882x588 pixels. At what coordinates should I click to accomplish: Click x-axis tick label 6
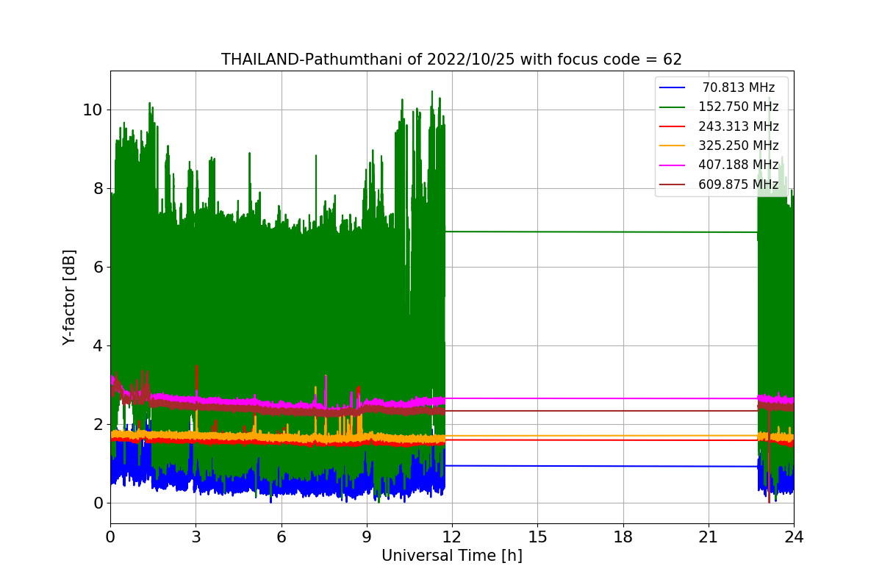point(281,537)
